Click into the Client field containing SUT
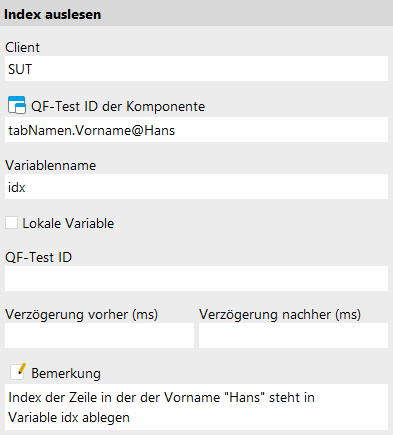 coord(196,69)
